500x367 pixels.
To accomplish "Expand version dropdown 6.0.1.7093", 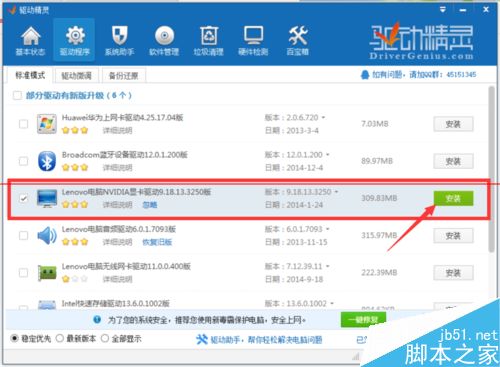I will (328, 229).
